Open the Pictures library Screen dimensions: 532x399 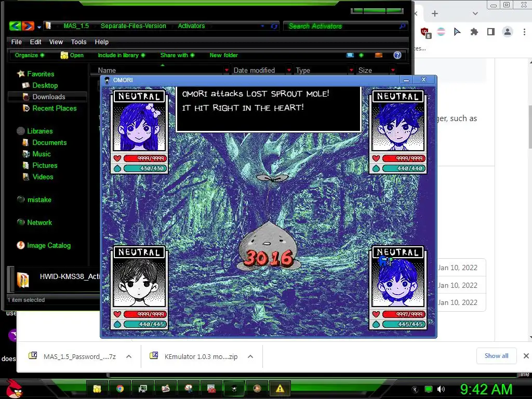click(40, 165)
